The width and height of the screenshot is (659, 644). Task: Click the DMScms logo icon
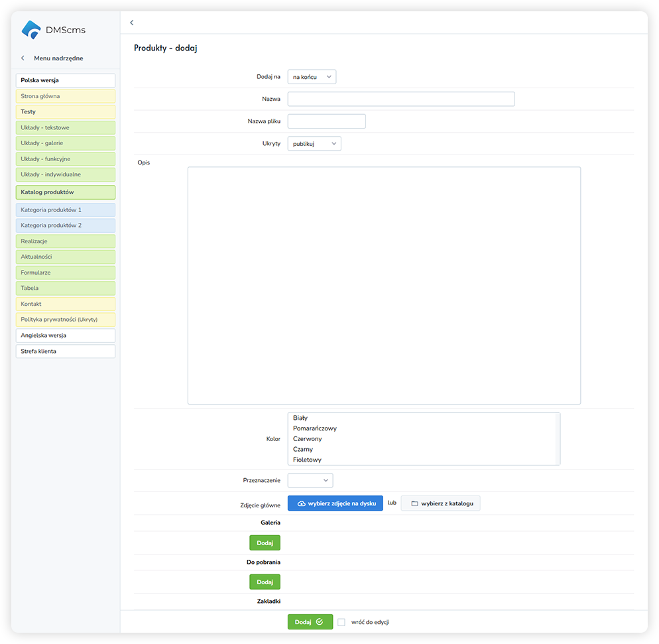click(31, 29)
